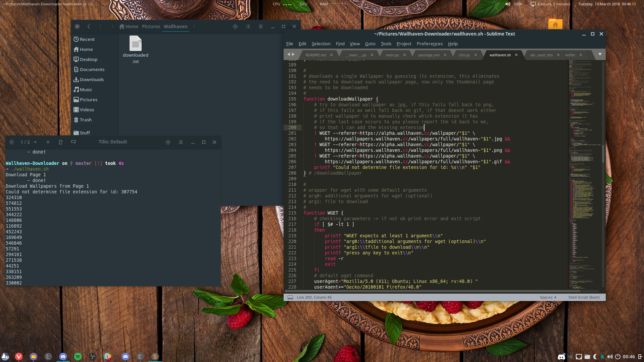Switch to the main.py tab
Image resolution: width=644 pixels, height=362 pixels.
[392, 55]
